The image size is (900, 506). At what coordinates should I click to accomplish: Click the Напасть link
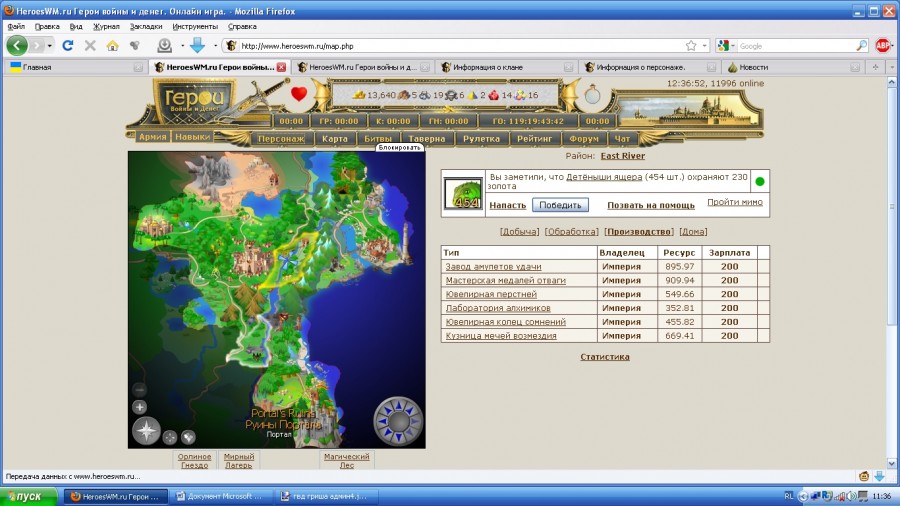pos(507,205)
